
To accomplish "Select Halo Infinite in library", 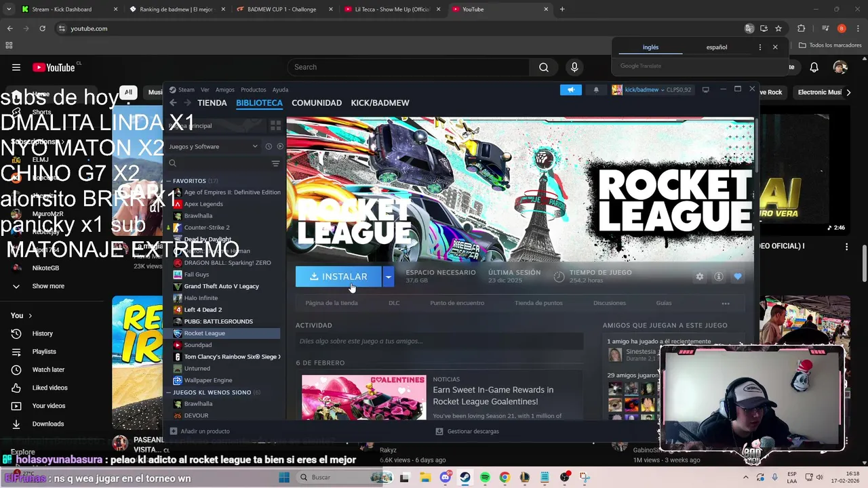I will coord(201,298).
